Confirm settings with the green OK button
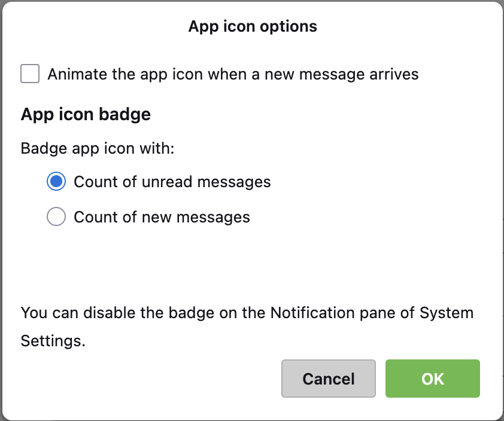The width and height of the screenshot is (504, 421). (x=432, y=379)
